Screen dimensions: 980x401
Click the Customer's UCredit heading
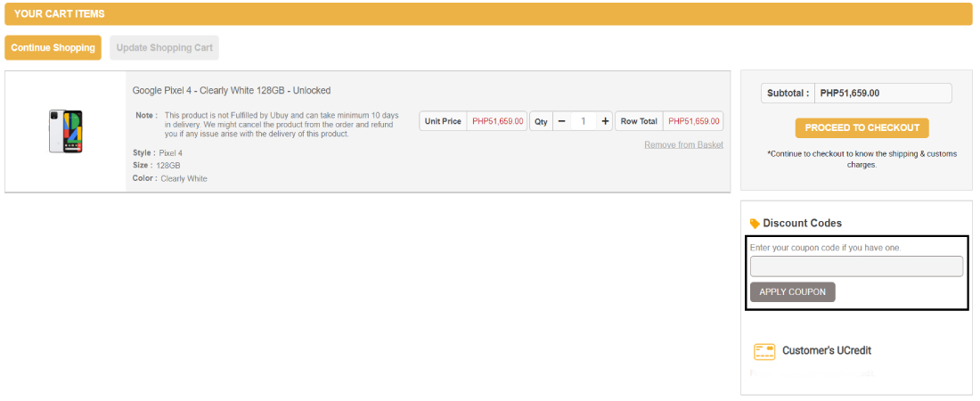(x=826, y=351)
